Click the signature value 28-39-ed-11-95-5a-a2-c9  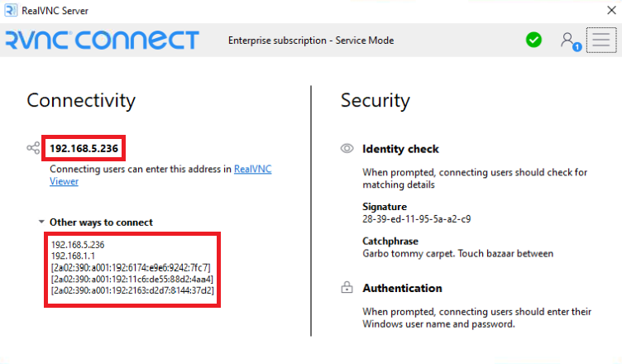(417, 219)
